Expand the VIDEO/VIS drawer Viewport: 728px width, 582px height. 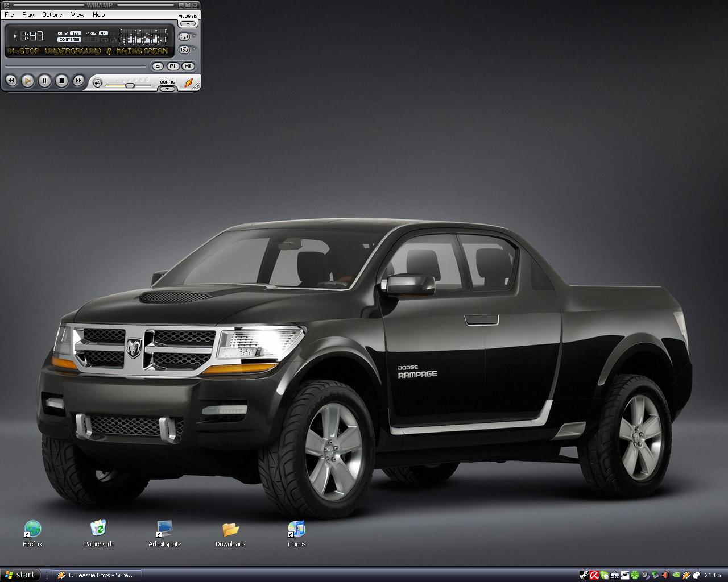[188, 24]
